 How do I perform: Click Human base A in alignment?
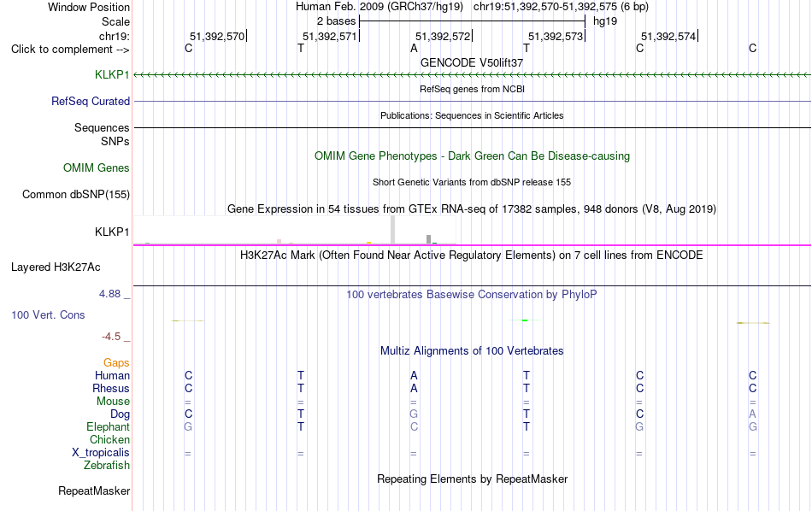tap(414, 375)
